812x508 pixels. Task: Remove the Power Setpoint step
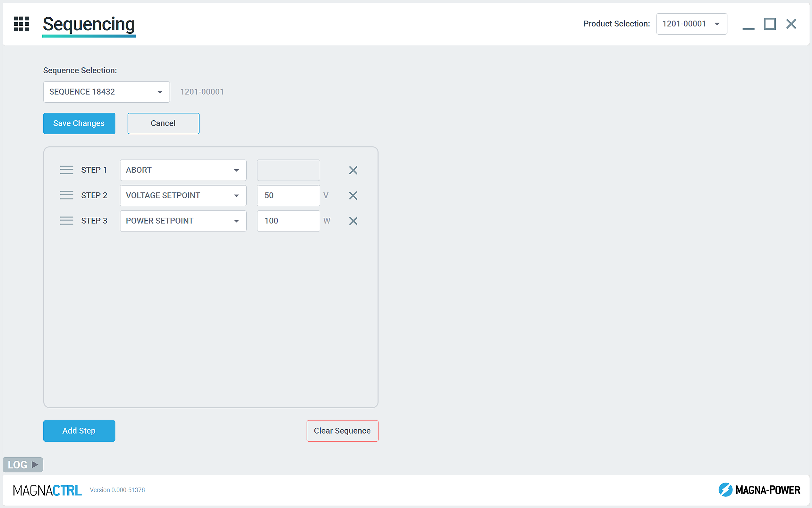click(x=353, y=221)
